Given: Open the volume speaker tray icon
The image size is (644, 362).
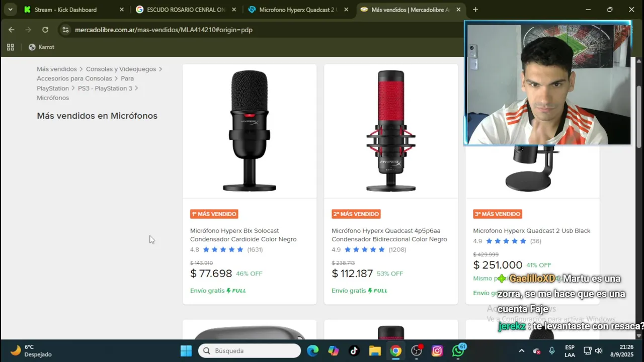Looking at the screenshot, I should pos(599,350).
